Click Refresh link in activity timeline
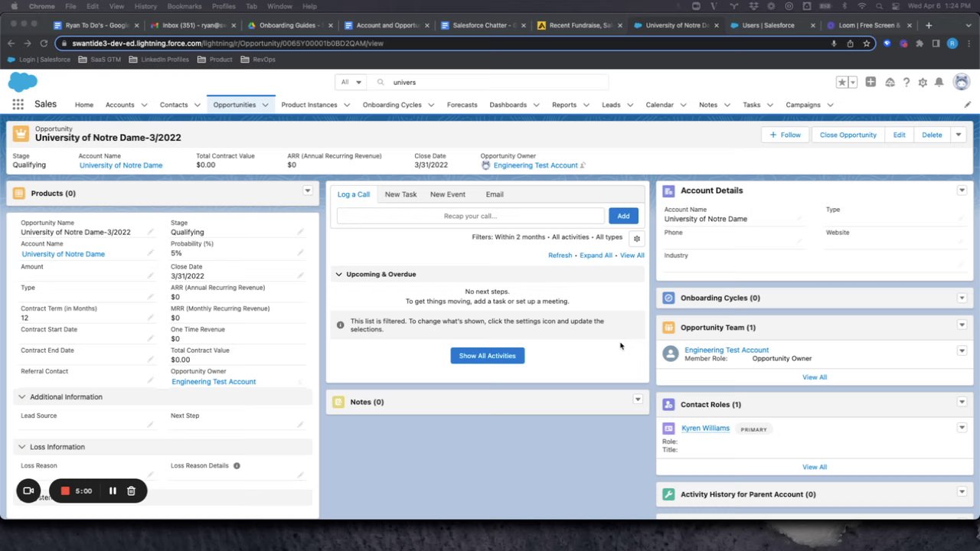Image resolution: width=980 pixels, height=551 pixels. [x=560, y=256]
